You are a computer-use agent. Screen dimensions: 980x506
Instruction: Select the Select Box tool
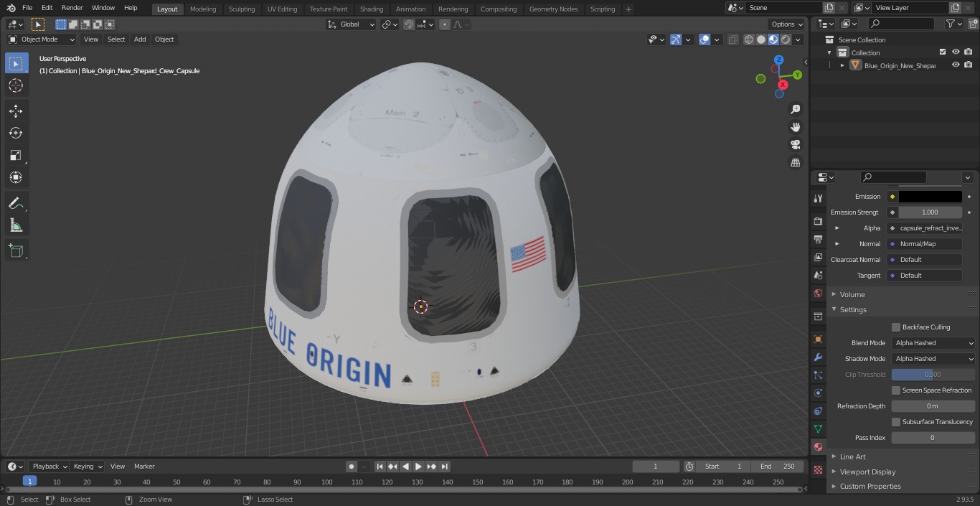(x=16, y=63)
